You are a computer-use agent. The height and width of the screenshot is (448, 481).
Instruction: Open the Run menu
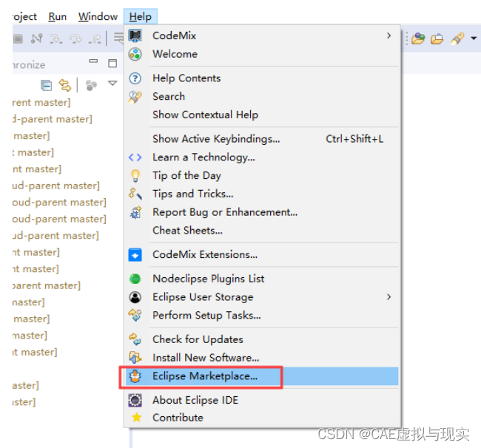[x=58, y=16]
